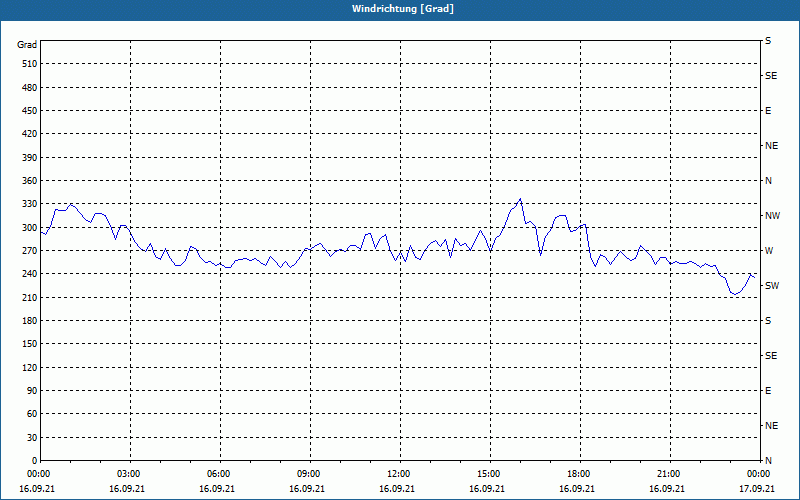The height and width of the screenshot is (500, 800).
Task: Select the 330 y-axis value
Action: [x=30, y=204]
